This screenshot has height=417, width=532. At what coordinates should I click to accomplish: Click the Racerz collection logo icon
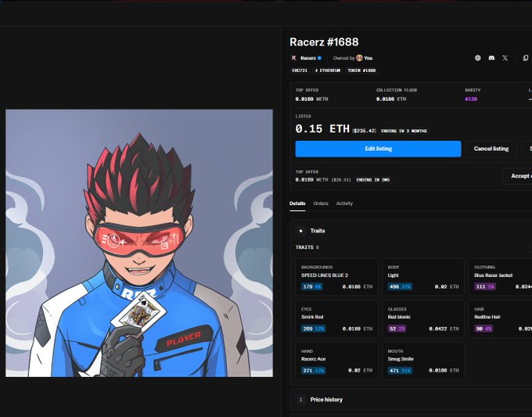294,58
